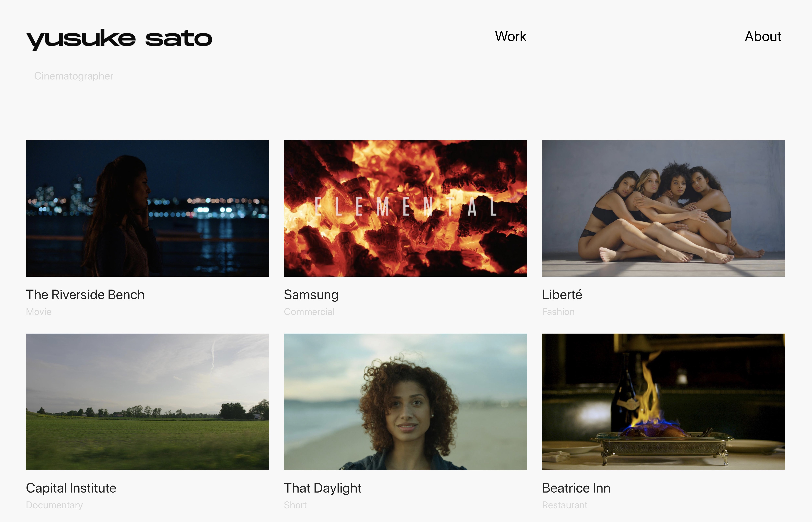812x522 pixels.
Task: Click the Liberté title link
Action: coord(562,295)
